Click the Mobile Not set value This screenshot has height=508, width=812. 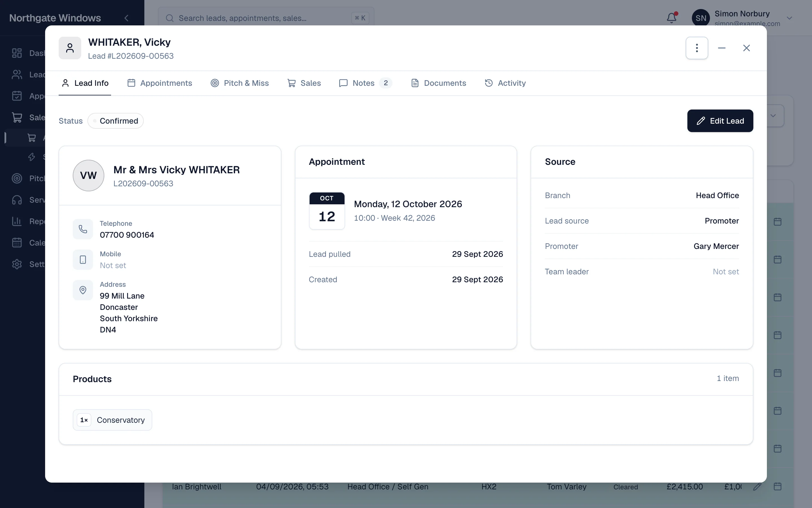pos(113,265)
